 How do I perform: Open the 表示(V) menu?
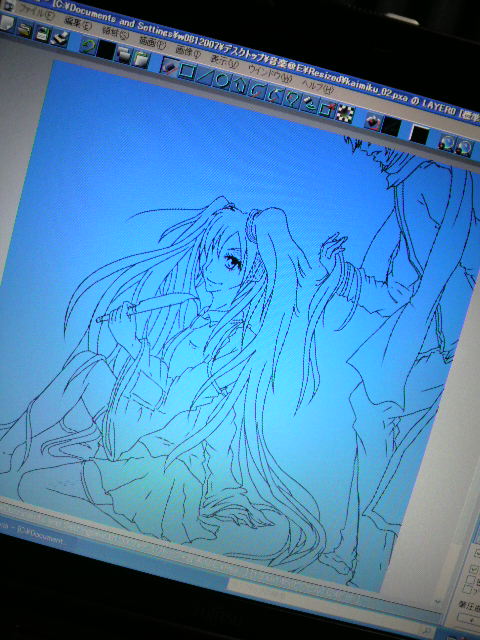224,62
